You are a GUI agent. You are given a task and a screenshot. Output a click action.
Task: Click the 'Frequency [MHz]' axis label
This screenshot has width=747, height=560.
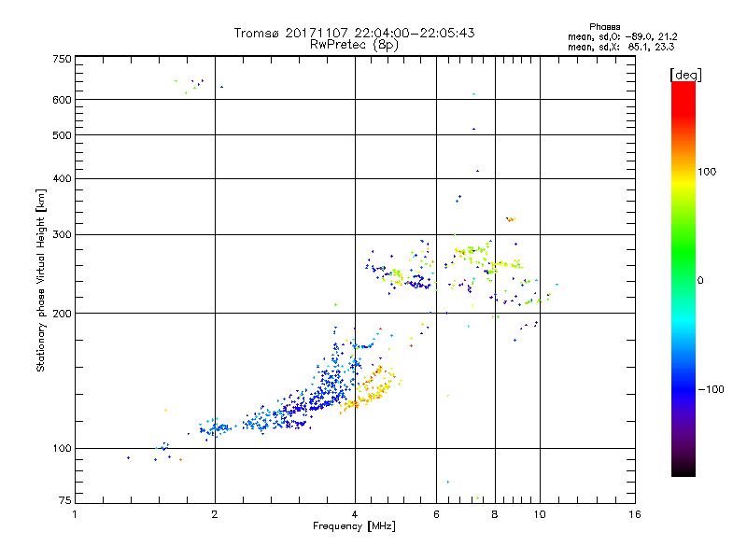point(354,526)
